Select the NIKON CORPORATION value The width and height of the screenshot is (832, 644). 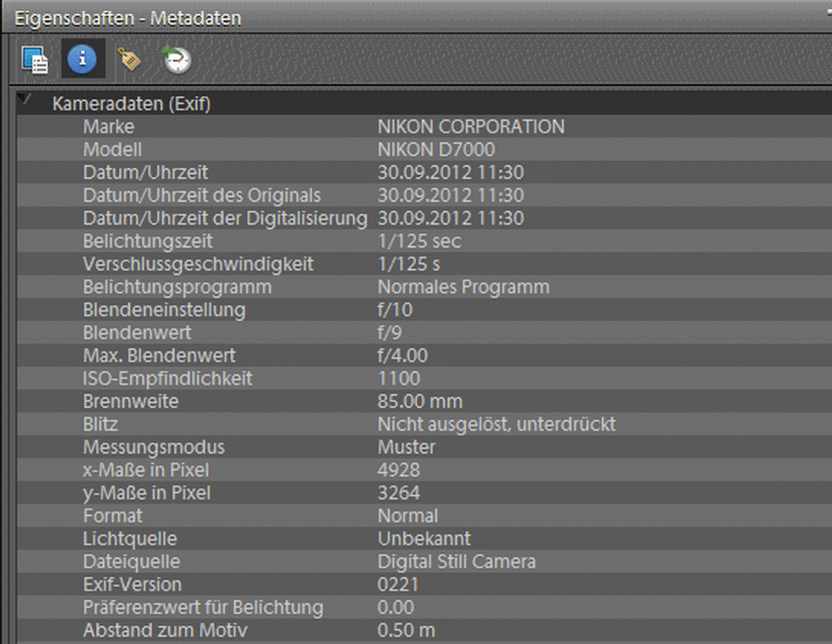point(470,127)
